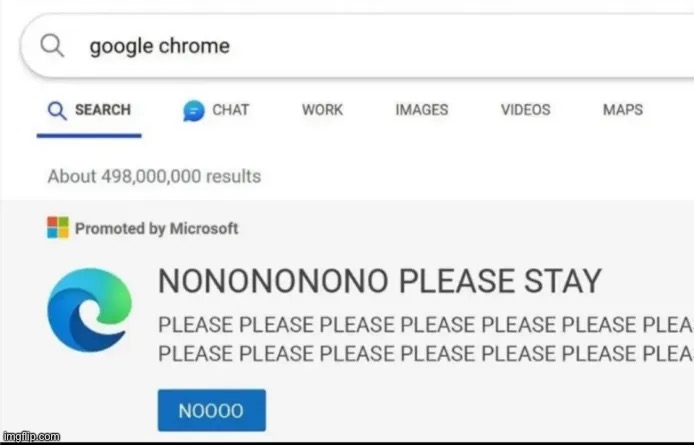
Task: Open the SEARCH tab
Action: (x=89, y=110)
